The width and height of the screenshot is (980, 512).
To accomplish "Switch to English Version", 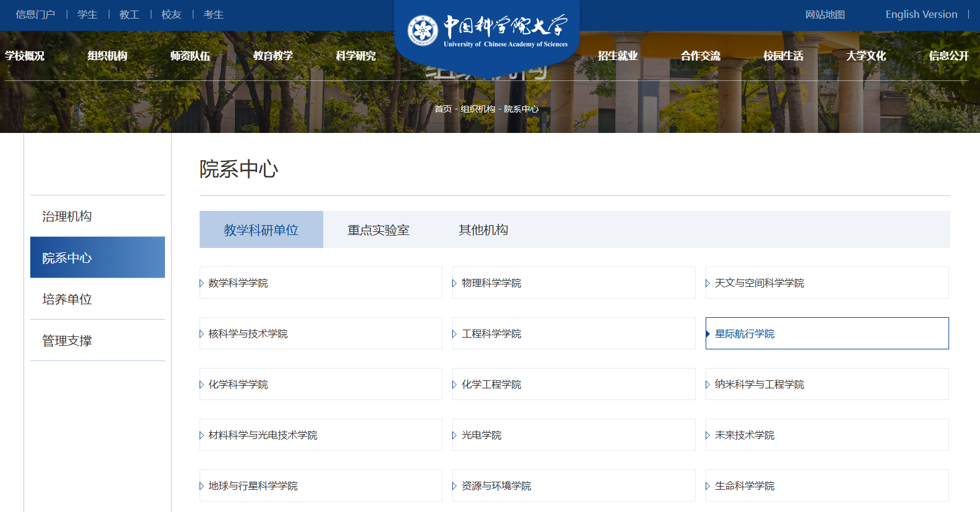I will pos(921,14).
